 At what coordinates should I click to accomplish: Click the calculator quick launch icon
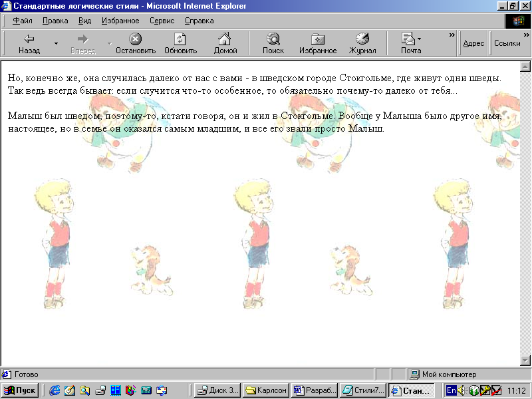(x=146, y=390)
